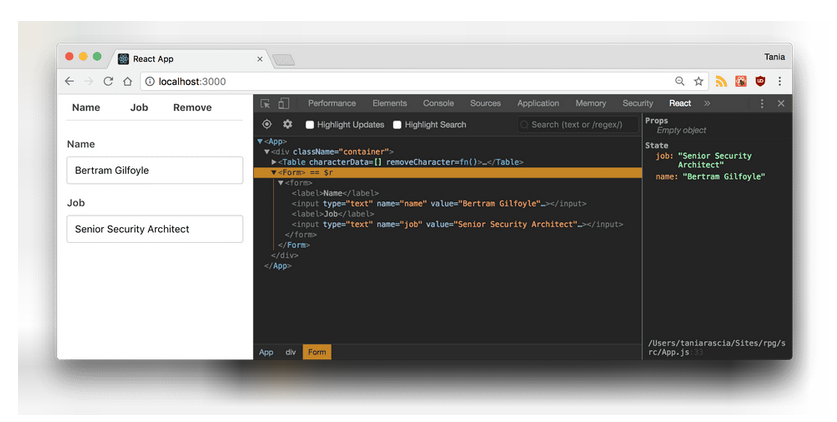This screenshot has height=422, width=837.
Task: Select the React DevTools tab
Action: coord(680,103)
